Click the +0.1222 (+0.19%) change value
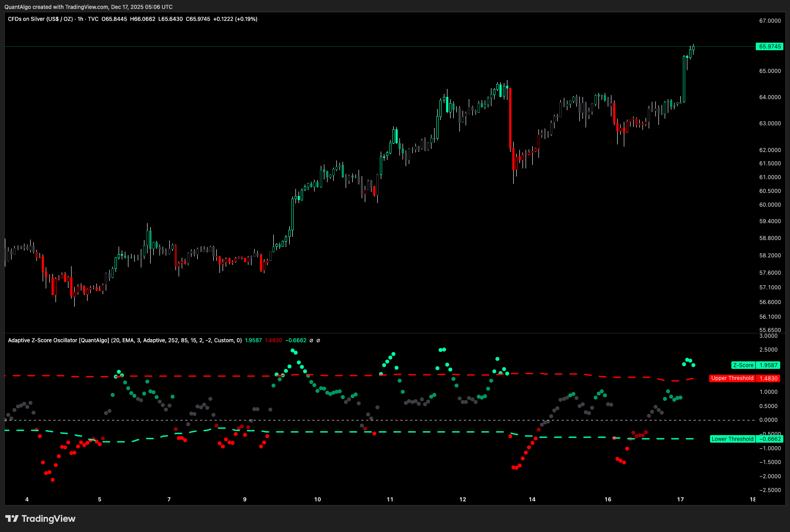This screenshot has height=532, width=790. (235, 19)
